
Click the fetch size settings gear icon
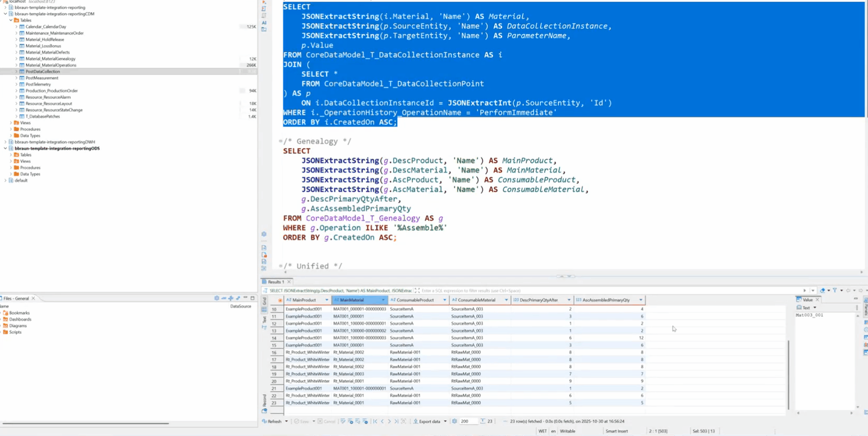[x=454, y=421]
